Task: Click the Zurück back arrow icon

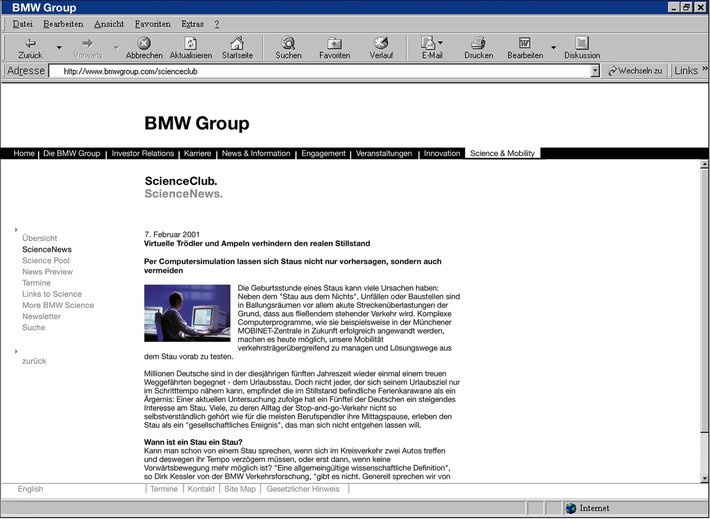Action: pos(30,43)
